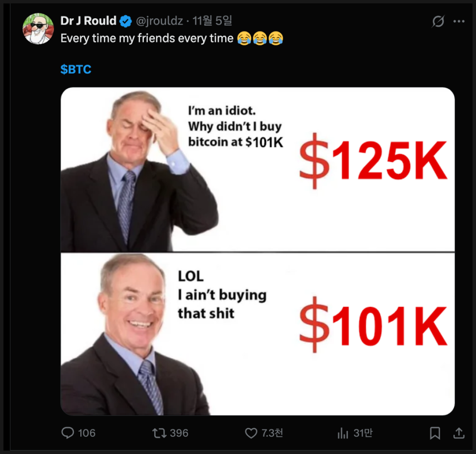Open the $BTC cashtag link

[x=76, y=70]
